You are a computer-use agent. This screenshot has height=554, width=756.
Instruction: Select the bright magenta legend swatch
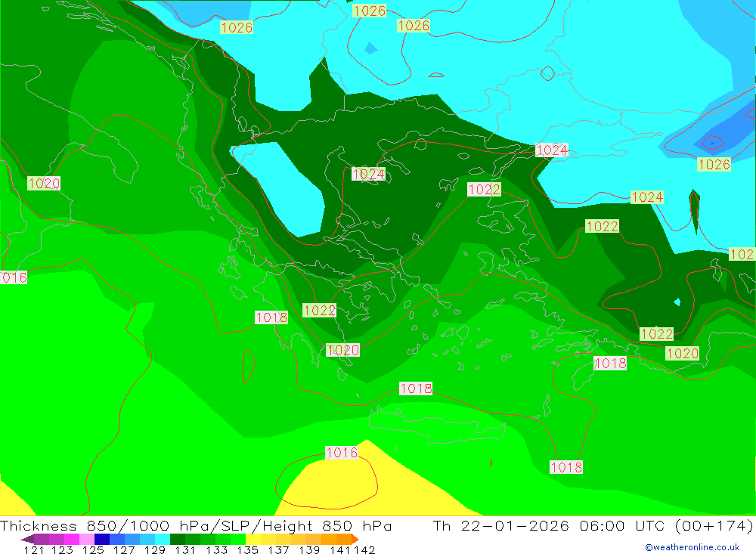72,539
